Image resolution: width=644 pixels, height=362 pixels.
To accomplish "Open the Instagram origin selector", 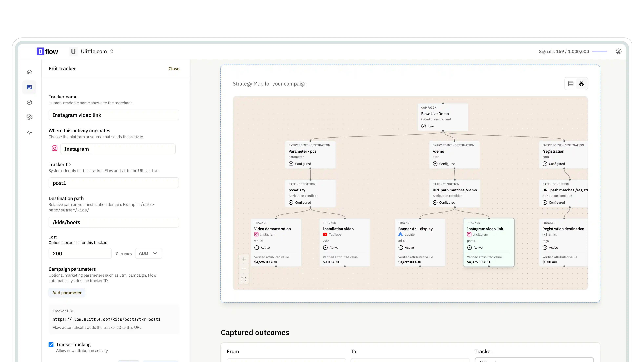I will 118,149.
